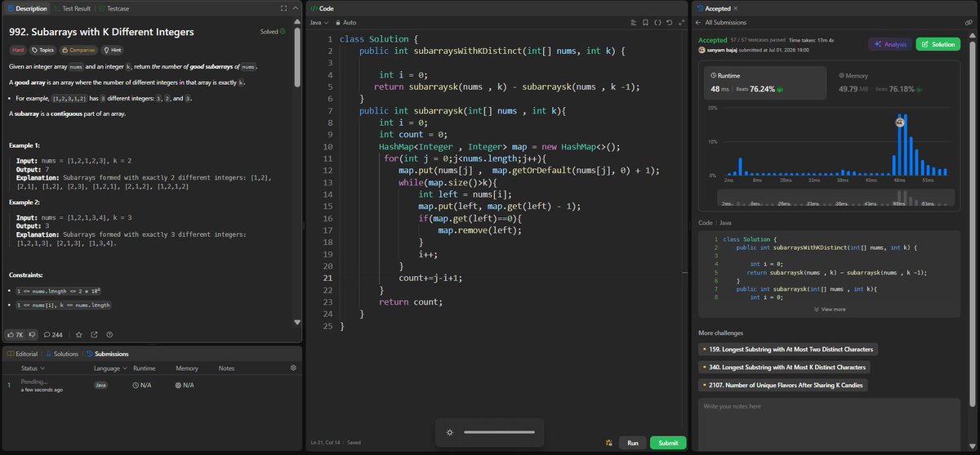
Task: Click the clock Runtime N/A cell
Action: pos(143,385)
